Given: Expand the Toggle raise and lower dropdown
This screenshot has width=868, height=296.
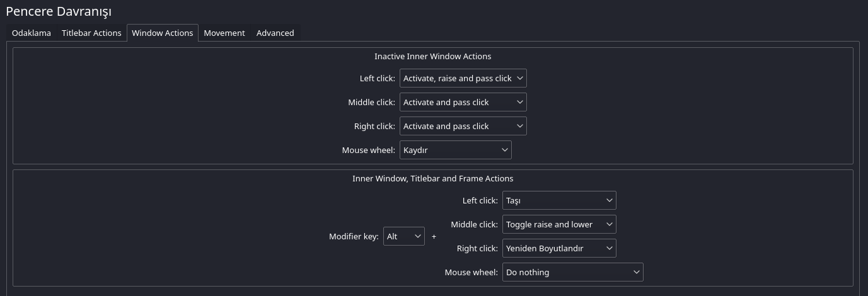Looking at the screenshot, I should (x=558, y=224).
